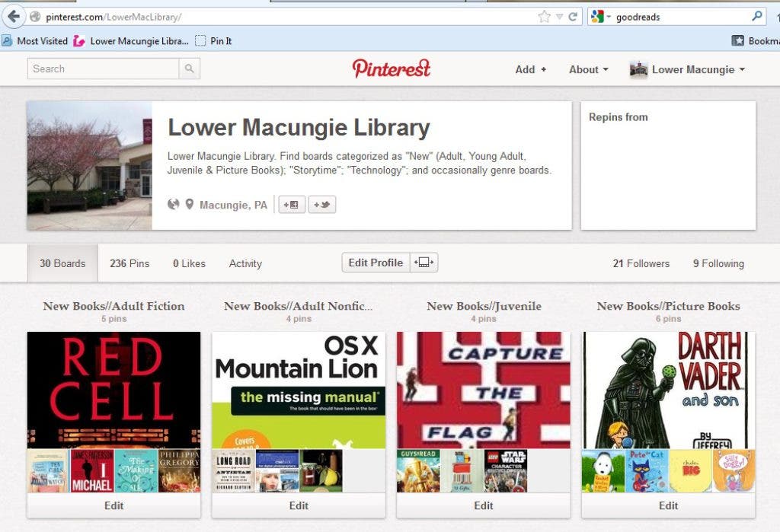This screenshot has width=780, height=532.
Task: Click the Google search engine icon dropdown
Action: (600, 17)
